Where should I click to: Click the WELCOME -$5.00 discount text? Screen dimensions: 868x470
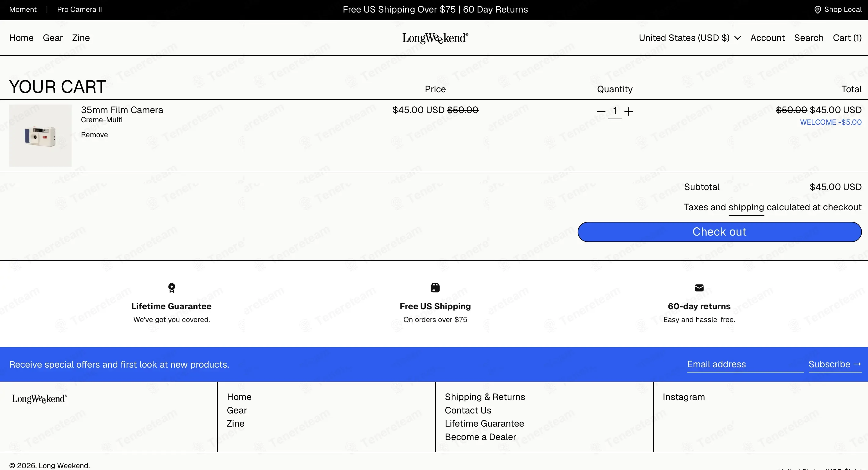pos(831,122)
